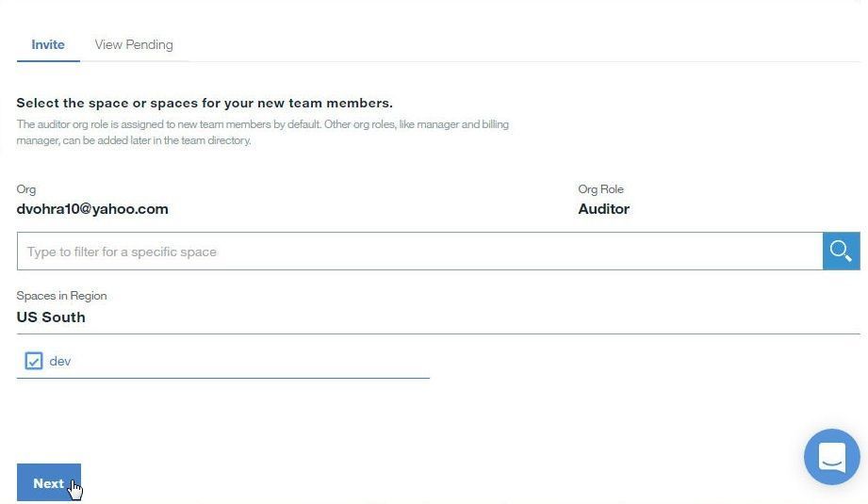Select the dev space label
Image resolution: width=868 pixels, height=504 pixels.
(x=59, y=361)
